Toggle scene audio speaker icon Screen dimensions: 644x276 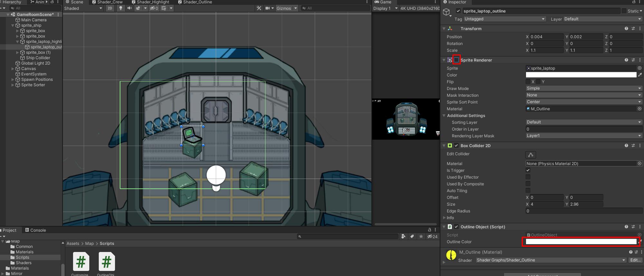[129, 8]
